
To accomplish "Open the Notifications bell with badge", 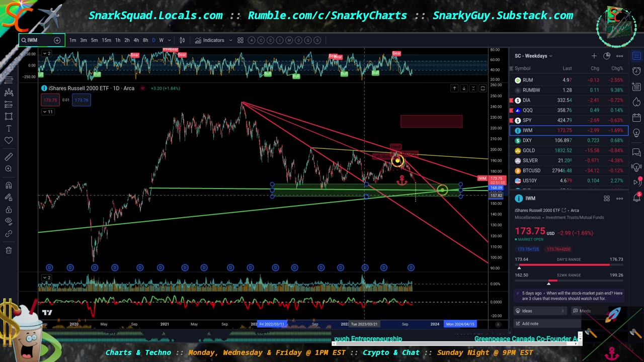I will 636,197.
